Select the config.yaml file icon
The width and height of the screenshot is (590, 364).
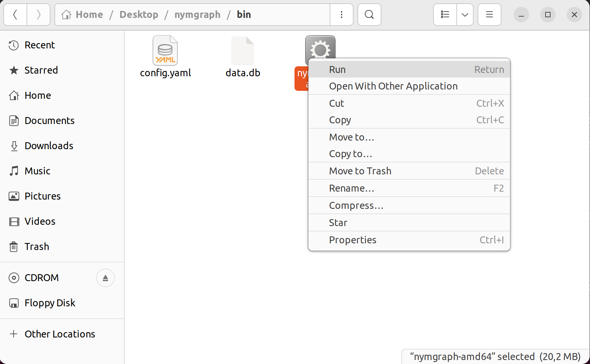pyautogui.click(x=165, y=50)
